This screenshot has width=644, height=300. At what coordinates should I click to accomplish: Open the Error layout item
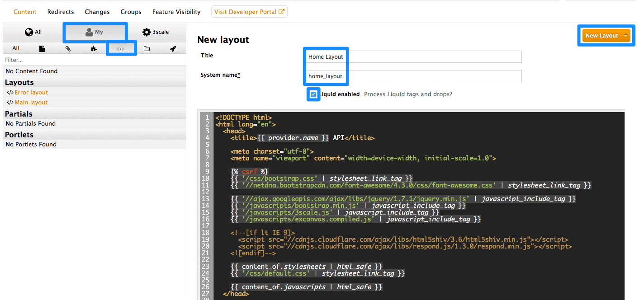31,93
